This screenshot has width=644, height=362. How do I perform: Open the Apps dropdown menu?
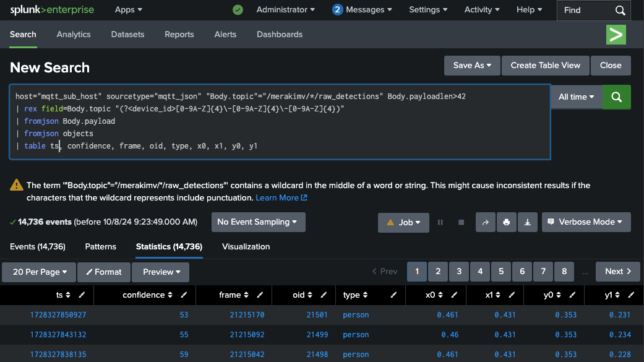click(x=129, y=10)
